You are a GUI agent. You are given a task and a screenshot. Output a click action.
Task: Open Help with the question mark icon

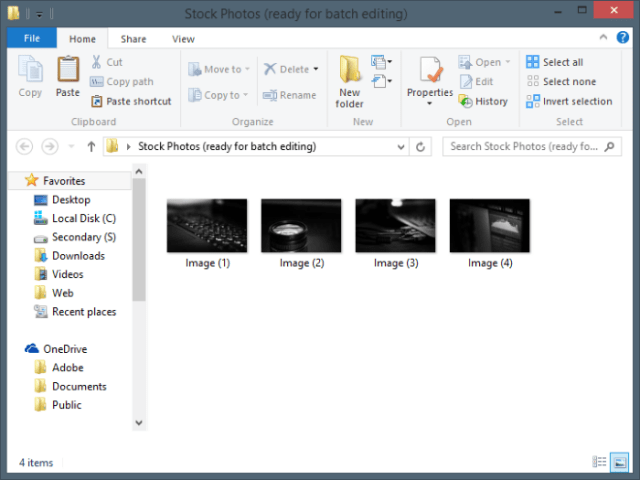tap(622, 38)
